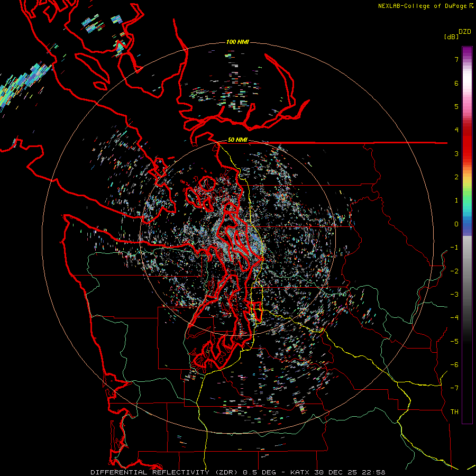
Task: Click the '-6' value on the color scale
Action: [x=454, y=365]
